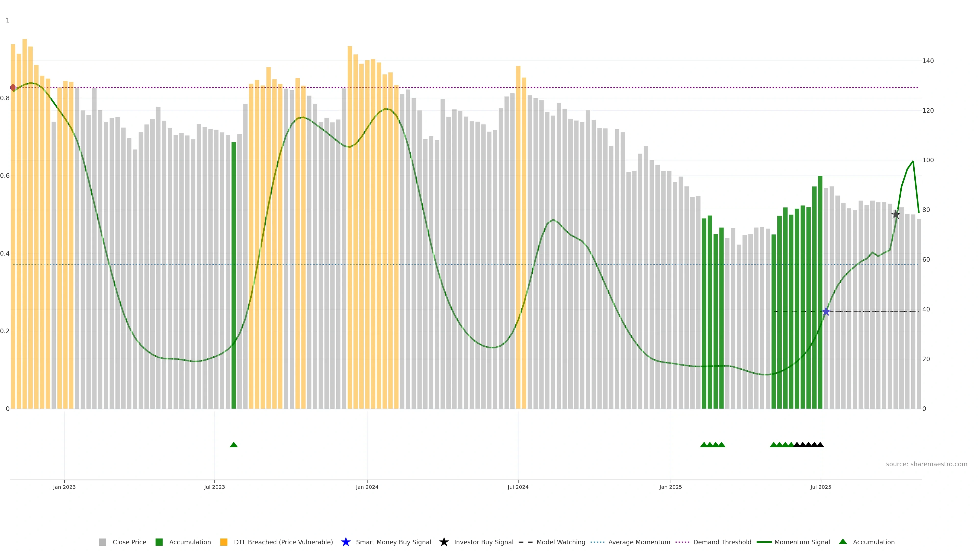
Task: Toggle Demand Threshold legend entry
Action: (722, 542)
